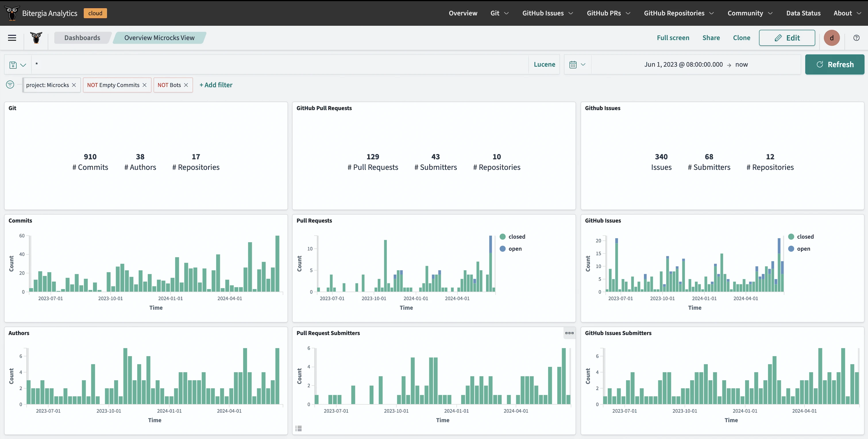Open the hamburger navigation menu
868x439 pixels.
click(12, 38)
